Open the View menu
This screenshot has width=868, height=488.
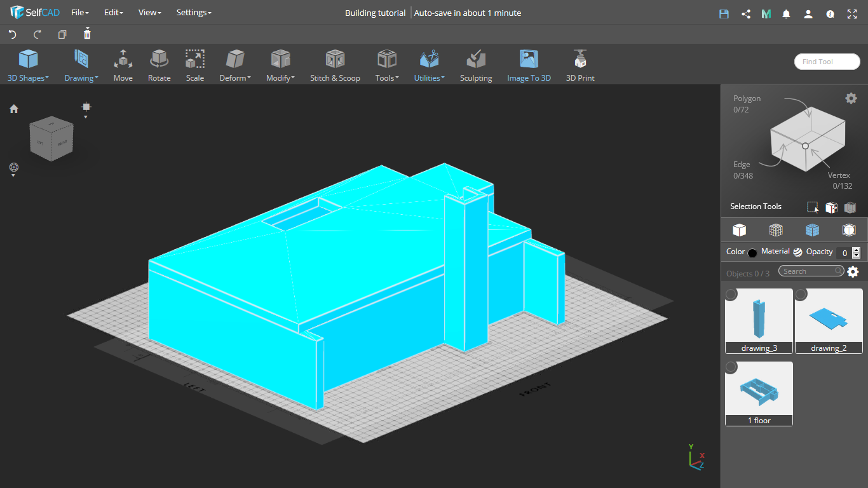[x=149, y=13]
